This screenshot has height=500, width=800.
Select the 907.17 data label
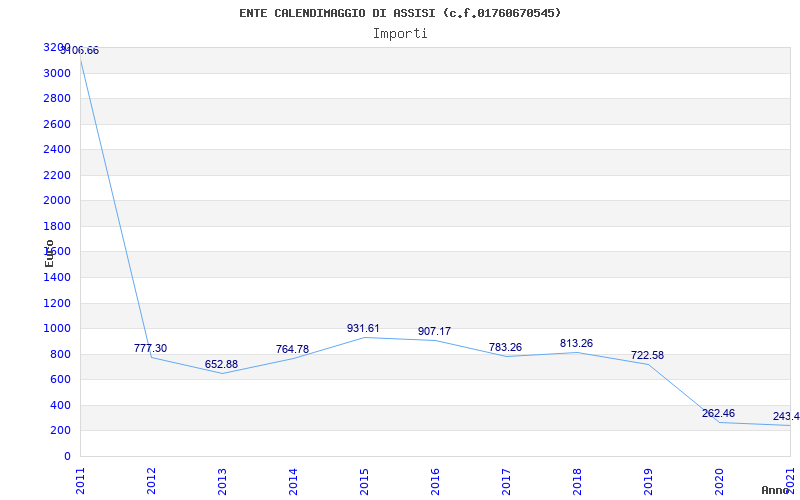point(434,331)
